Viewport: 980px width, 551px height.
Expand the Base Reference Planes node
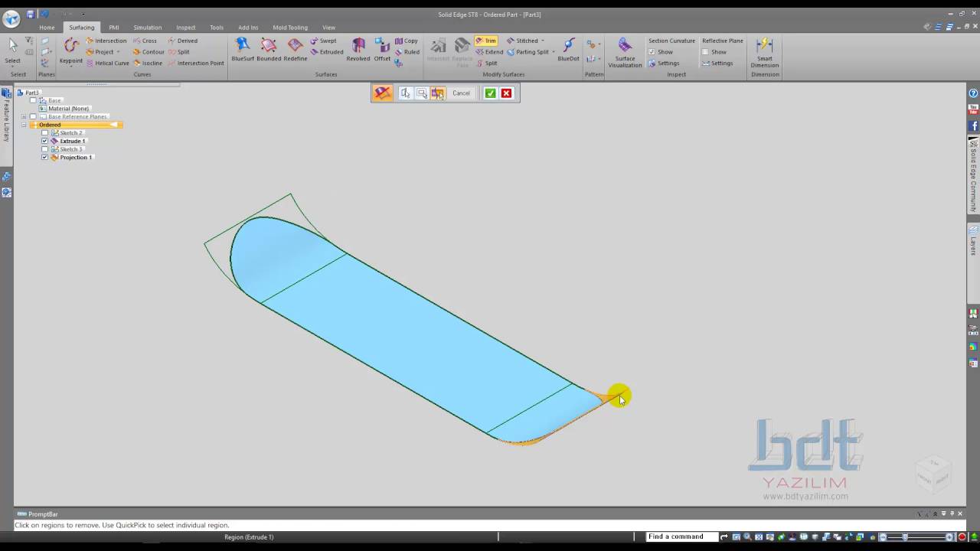pyautogui.click(x=24, y=117)
